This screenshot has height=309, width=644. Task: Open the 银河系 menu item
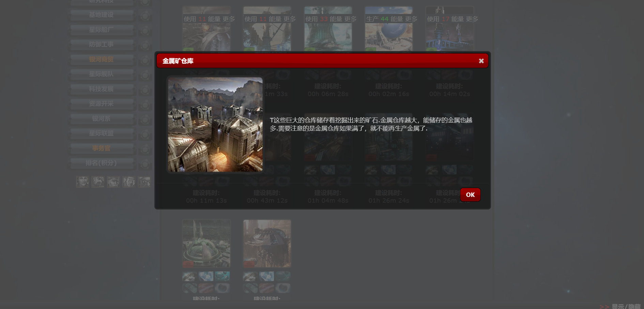tap(101, 119)
